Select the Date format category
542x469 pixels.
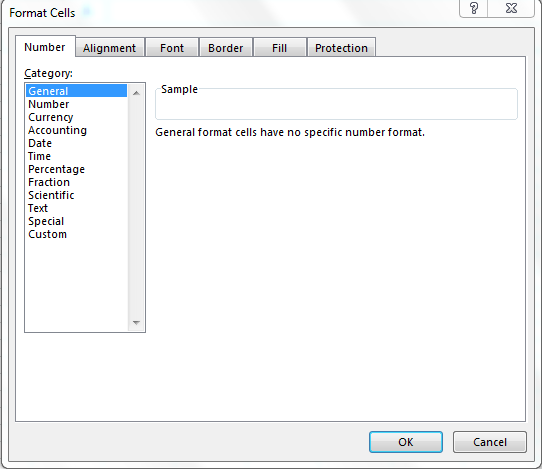(x=40, y=143)
